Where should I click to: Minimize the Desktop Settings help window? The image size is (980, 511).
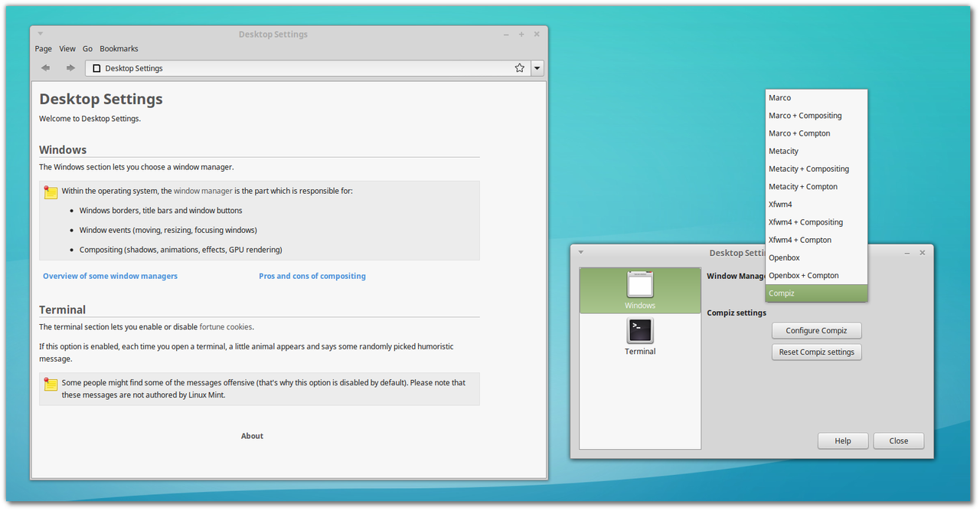tap(506, 34)
